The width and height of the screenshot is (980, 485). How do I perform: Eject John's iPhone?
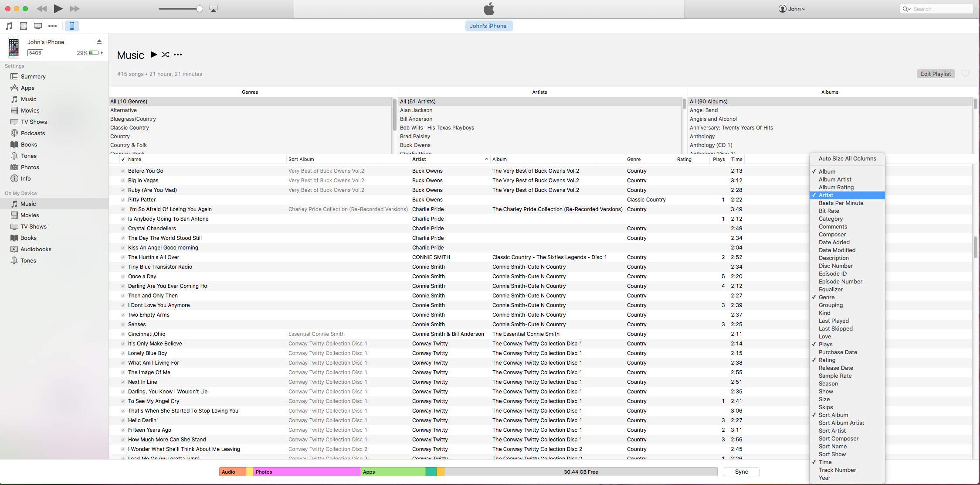[99, 41]
